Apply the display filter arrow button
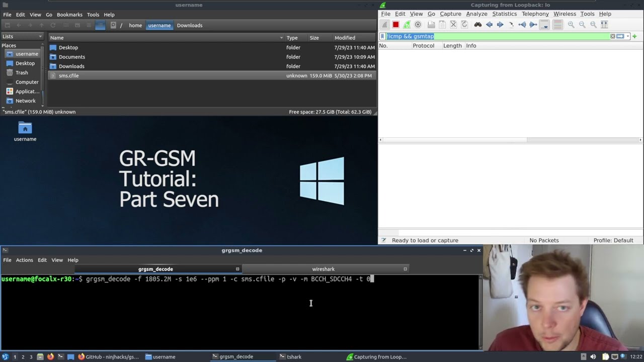This screenshot has height=362, width=644. pyautogui.click(x=620, y=36)
